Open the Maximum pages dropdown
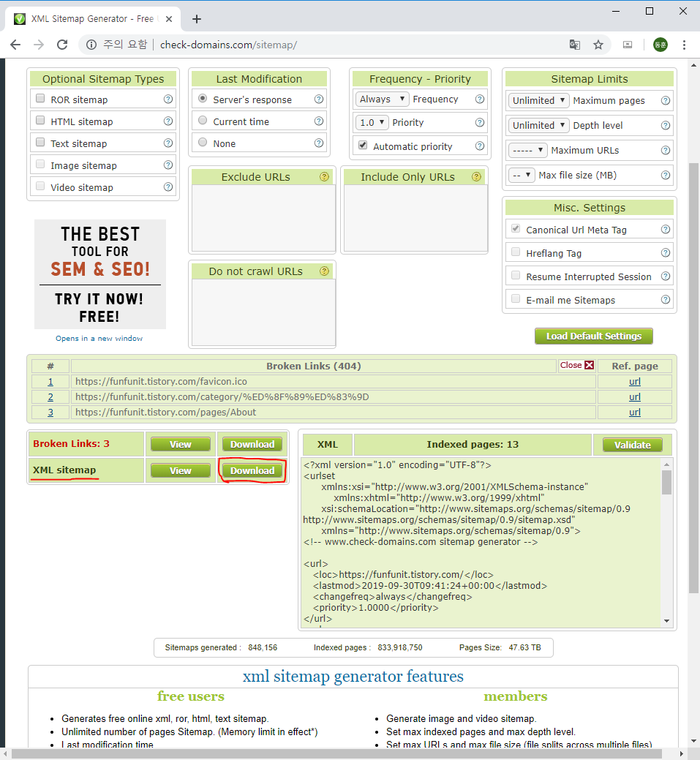Image resolution: width=700 pixels, height=760 pixels. (538, 100)
